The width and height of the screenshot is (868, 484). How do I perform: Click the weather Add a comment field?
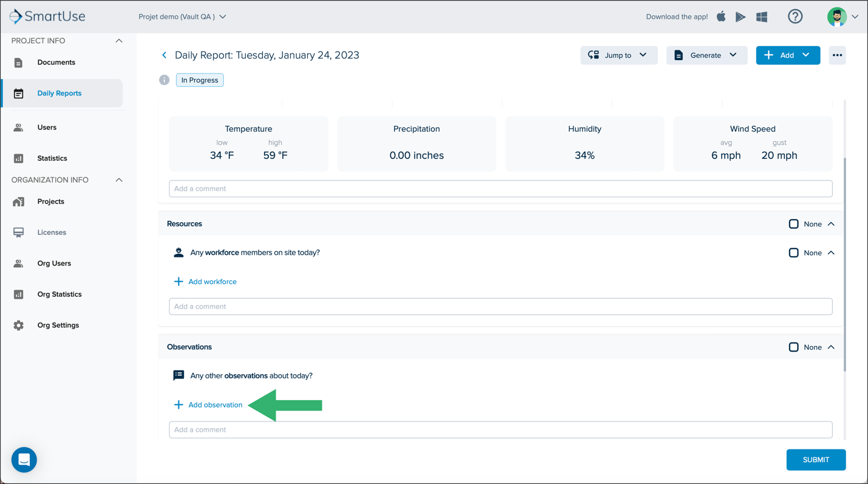[501, 189]
